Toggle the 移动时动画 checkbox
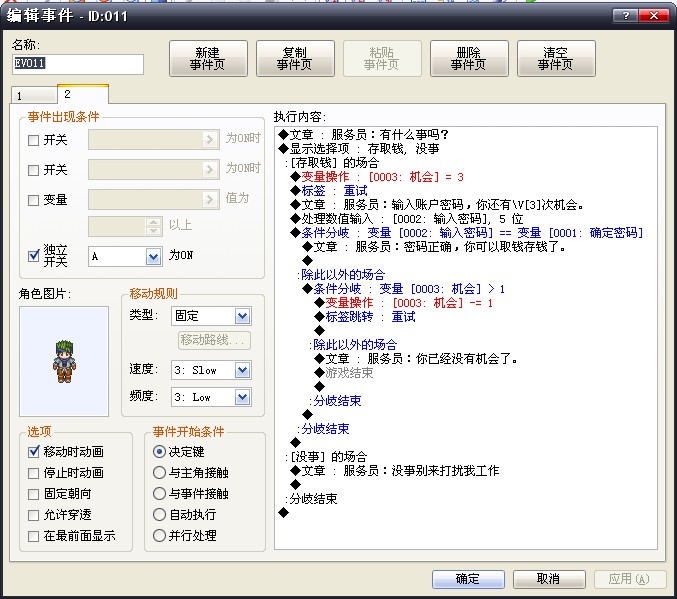This screenshot has height=599, width=677. click(33, 452)
